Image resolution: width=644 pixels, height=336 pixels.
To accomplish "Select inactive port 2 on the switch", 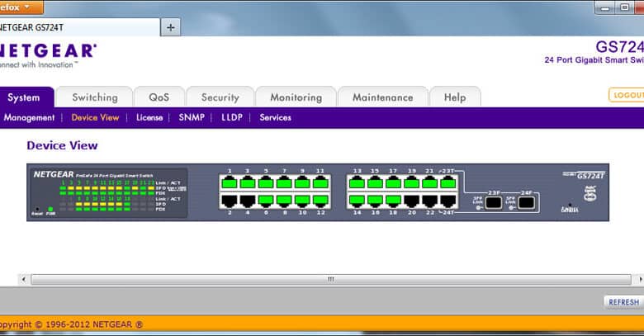I will 230,201.
